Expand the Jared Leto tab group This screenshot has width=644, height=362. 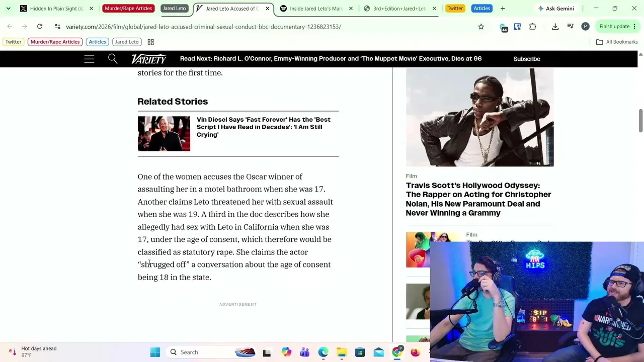coord(174,9)
